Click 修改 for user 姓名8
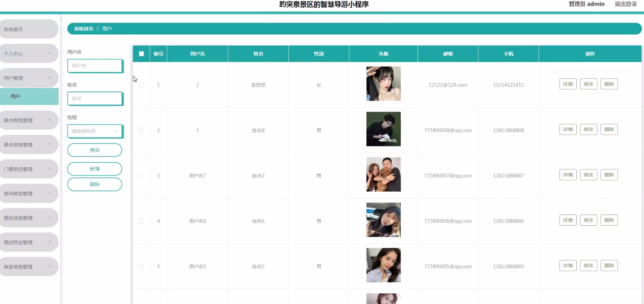Image resolution: width=644 pixels, height=304 pixels. point(589,130)
